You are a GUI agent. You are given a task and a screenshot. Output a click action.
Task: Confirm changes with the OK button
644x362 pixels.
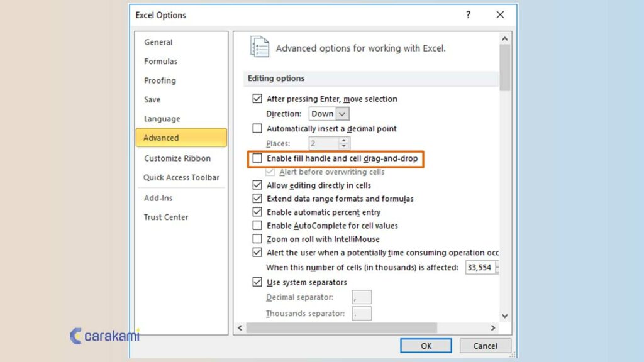[x=426, y=345]
